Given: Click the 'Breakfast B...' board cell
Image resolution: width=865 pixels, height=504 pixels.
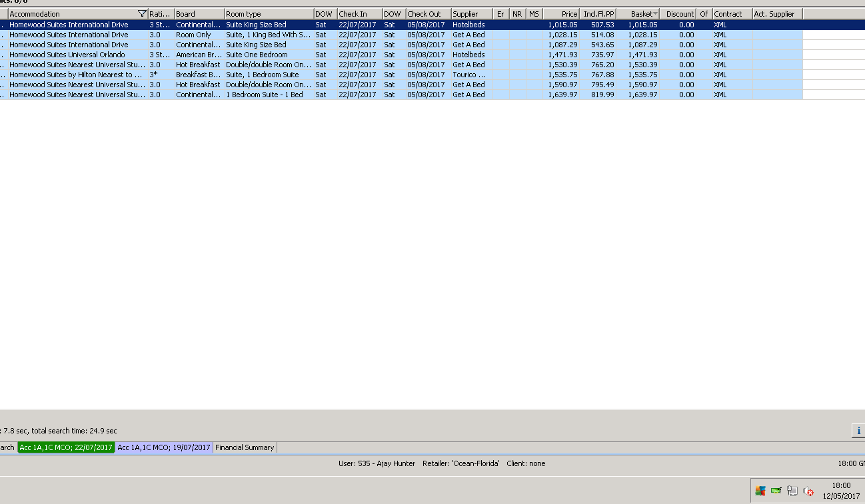Looking at the screenshot, I should tap(199, 75).
